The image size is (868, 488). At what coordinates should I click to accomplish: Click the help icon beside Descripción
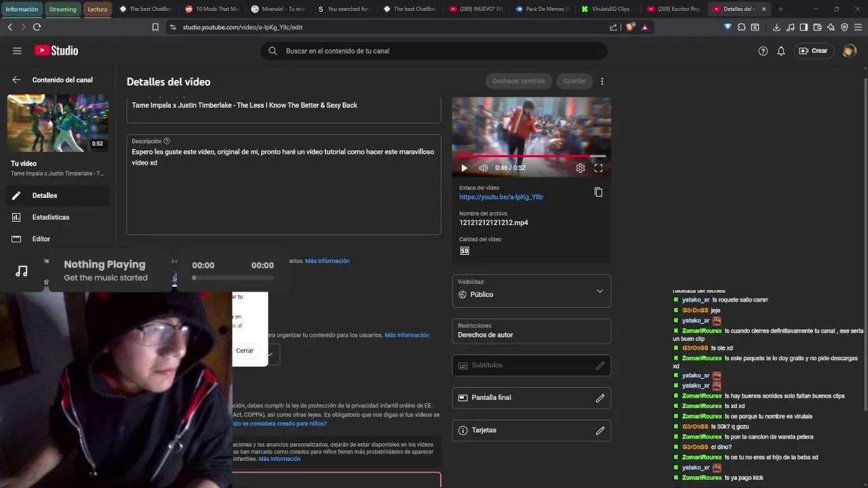[x=167, y=141]
